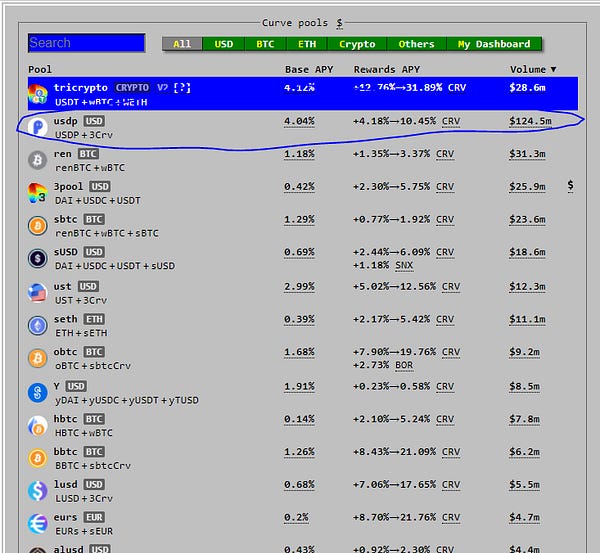Click the CRYPTO tag on tricrypto
Viewport: 600px width, 553px height.
pyautogui.click(x=132, y=88)
